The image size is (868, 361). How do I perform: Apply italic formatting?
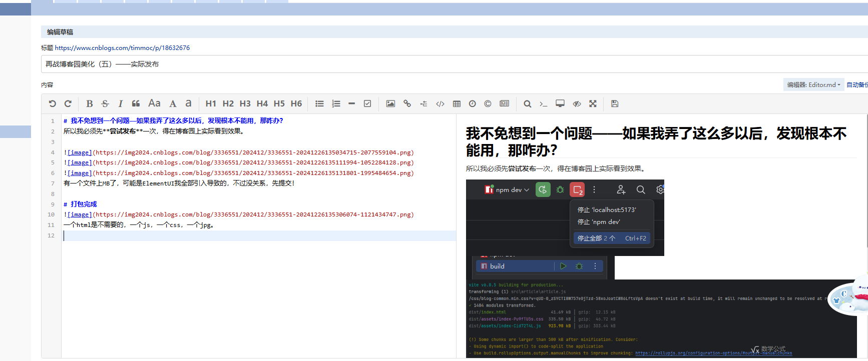(x=121, y=103)
